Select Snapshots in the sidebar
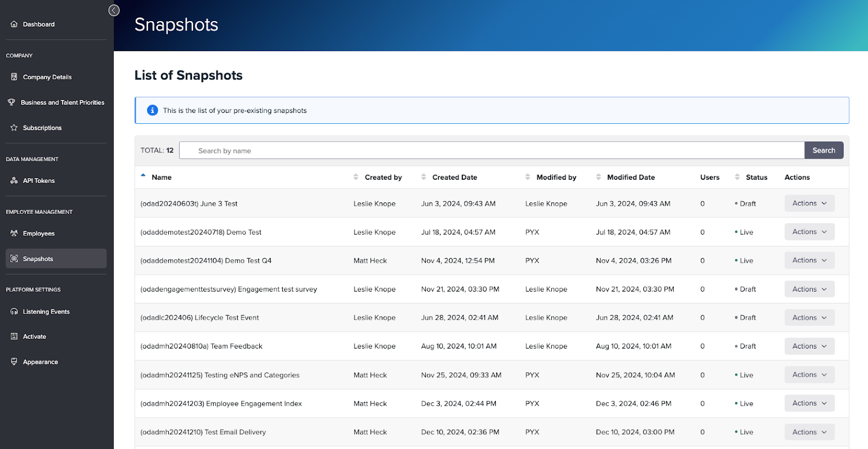The image size is (868, 449). pos(56,258)
